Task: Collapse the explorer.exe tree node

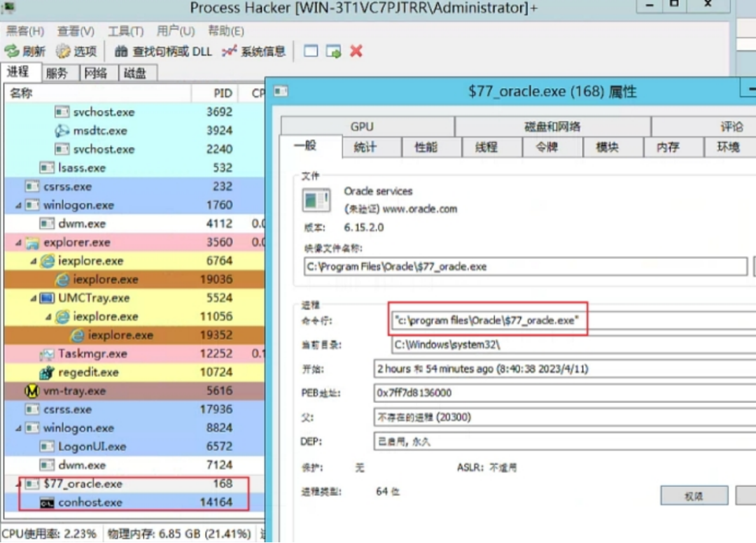Action: [x=19, y=242]
